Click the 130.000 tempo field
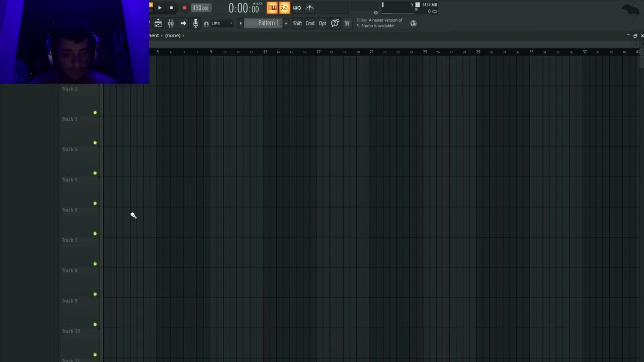The height and width of the screenshot is (362, 644). coord(200,8)
